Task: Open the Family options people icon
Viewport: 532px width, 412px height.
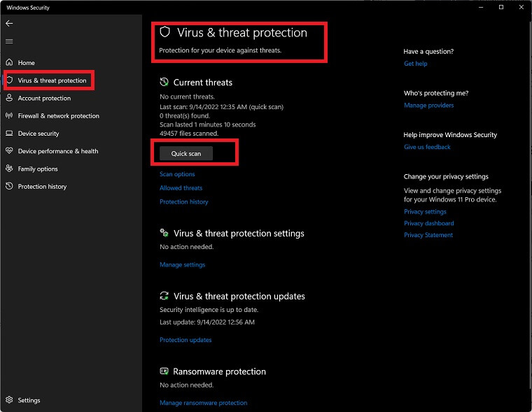Action: [x=9, y=169]
